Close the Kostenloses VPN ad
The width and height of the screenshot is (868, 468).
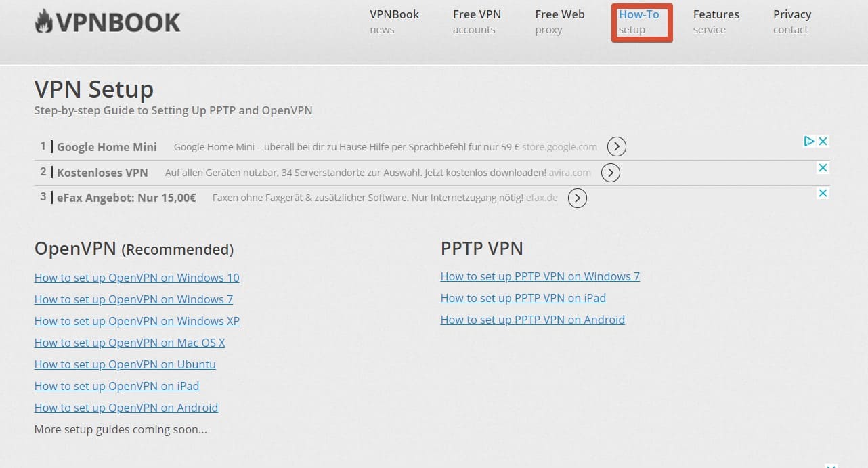(823, 167)
